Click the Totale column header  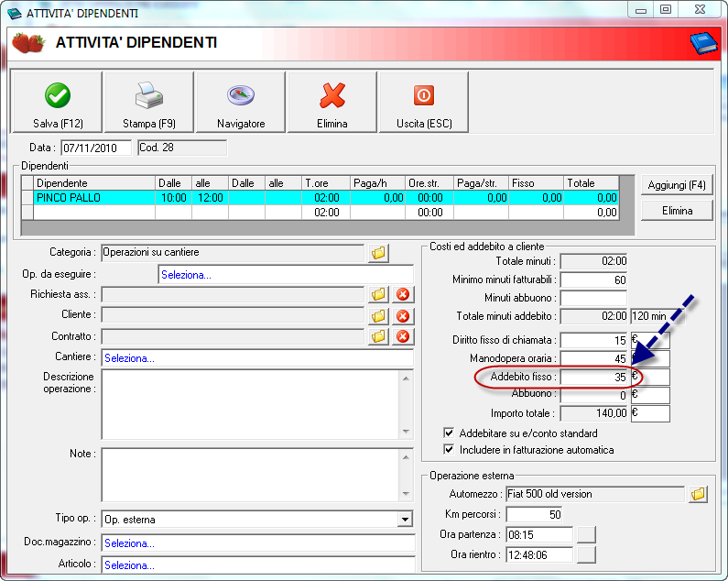(x=591, y=183)
